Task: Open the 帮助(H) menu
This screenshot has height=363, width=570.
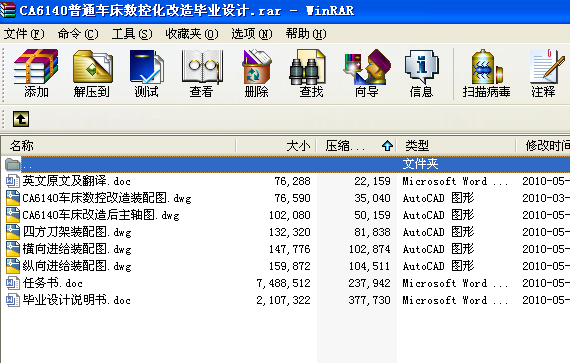Action: click(306, 34)
